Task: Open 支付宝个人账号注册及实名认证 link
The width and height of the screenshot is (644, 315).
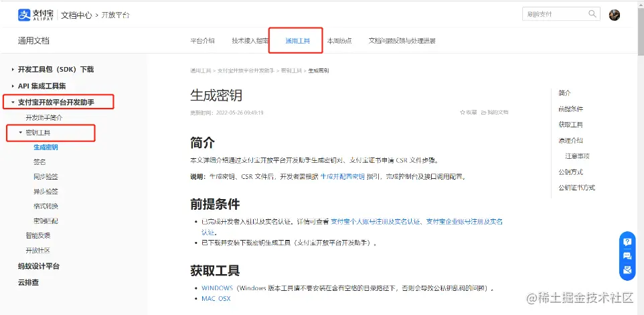Action: point(376,221)
